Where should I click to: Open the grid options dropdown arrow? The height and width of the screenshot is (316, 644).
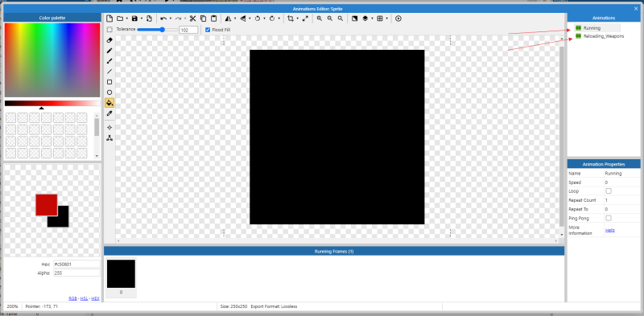tap(387, 18)
